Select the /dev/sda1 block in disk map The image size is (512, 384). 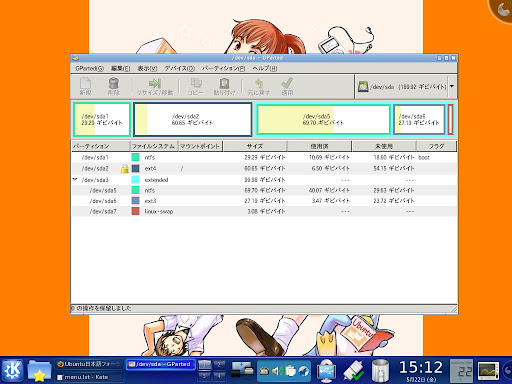point(102,119)
